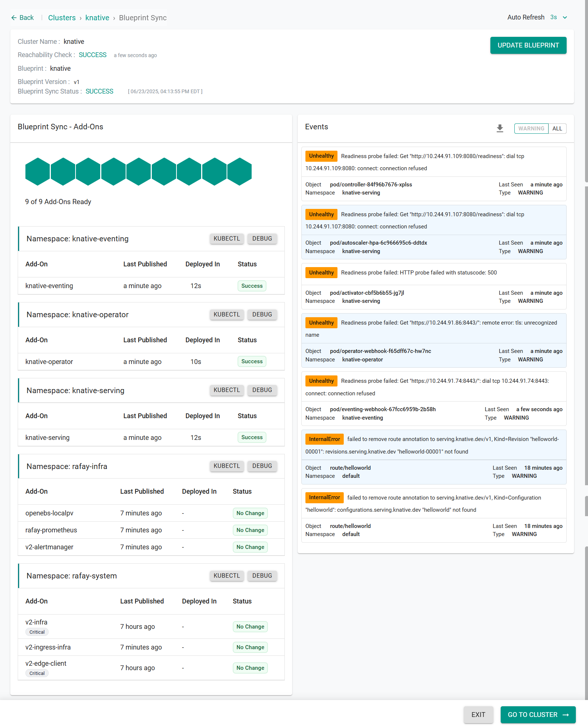
Task: Download events using the download icon
Action: [x=500, y=128]
